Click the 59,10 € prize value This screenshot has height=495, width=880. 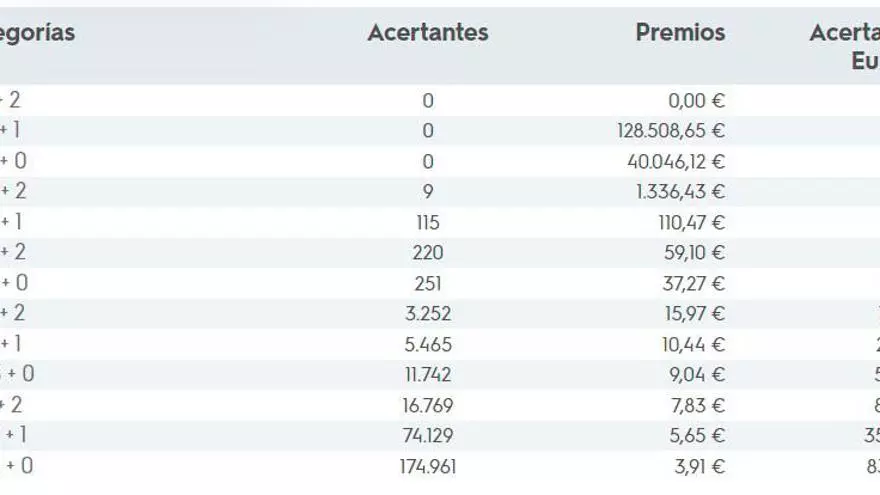click(x=694, y=253)
